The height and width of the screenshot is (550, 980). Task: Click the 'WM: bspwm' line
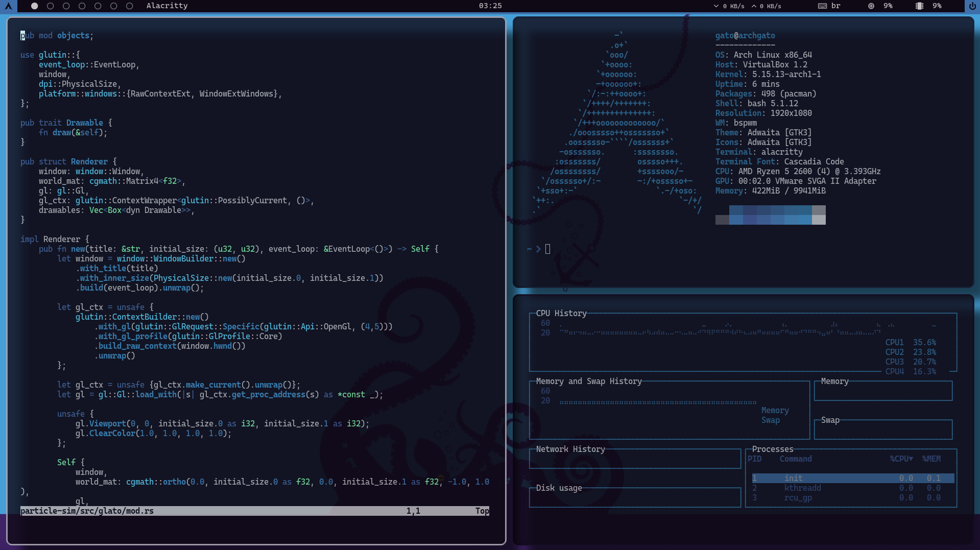pos(736,123)
